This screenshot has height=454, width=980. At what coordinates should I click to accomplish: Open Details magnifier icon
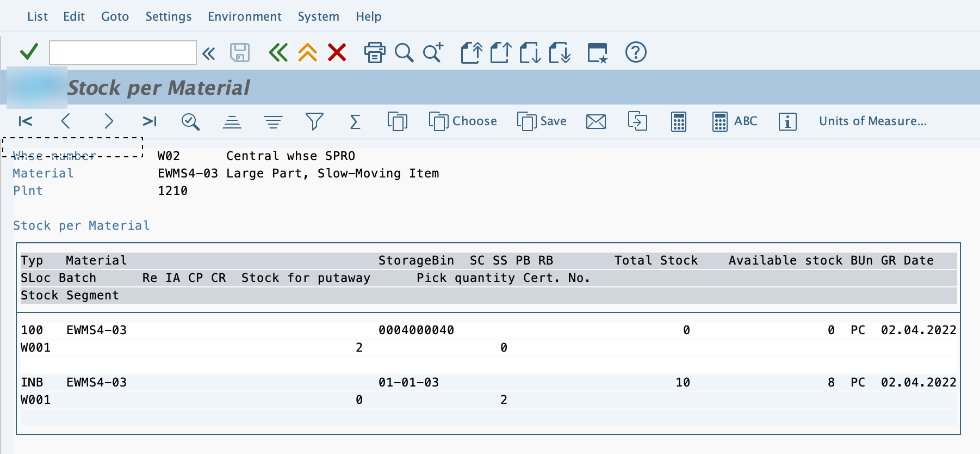[190, 121]
